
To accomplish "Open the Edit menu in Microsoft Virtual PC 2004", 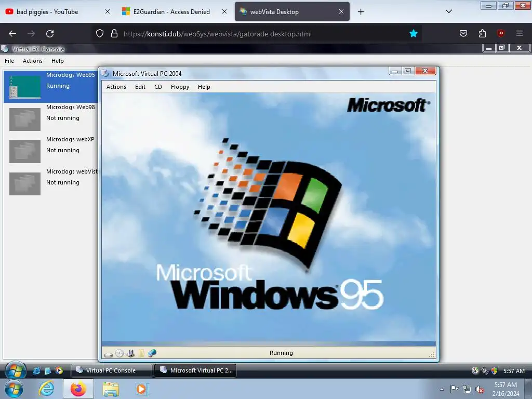I will 140,87.
